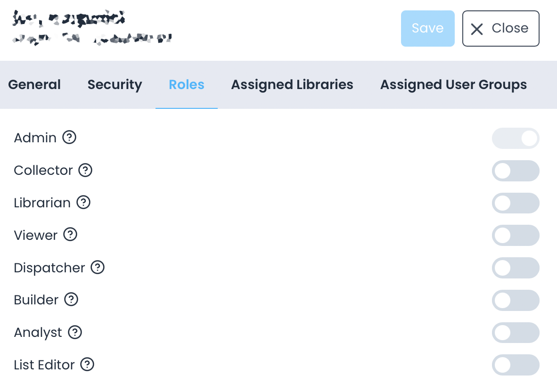Select the Assigned User Groups tab
557x392 pixels.
click(453, 84)
